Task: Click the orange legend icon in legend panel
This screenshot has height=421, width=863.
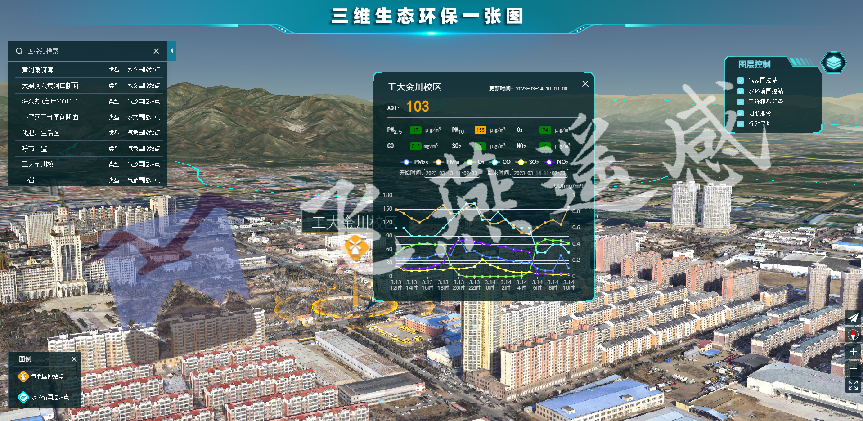Action: pos(22,377)
